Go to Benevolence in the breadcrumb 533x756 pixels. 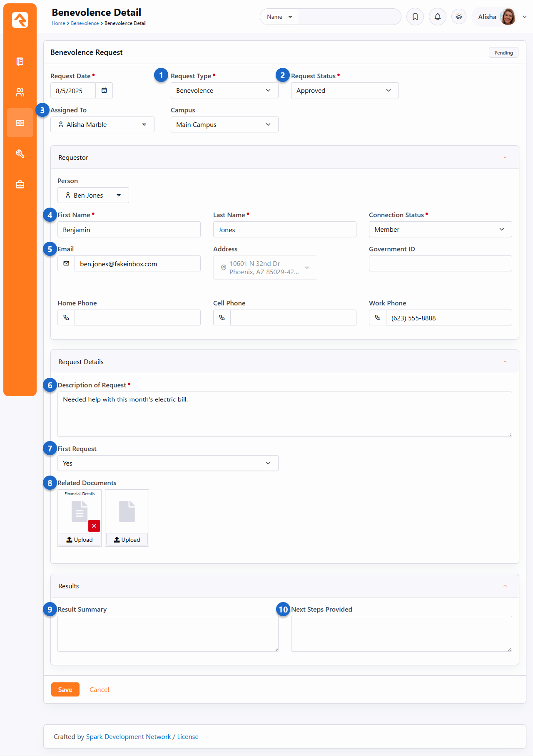(x=85, y=23)
